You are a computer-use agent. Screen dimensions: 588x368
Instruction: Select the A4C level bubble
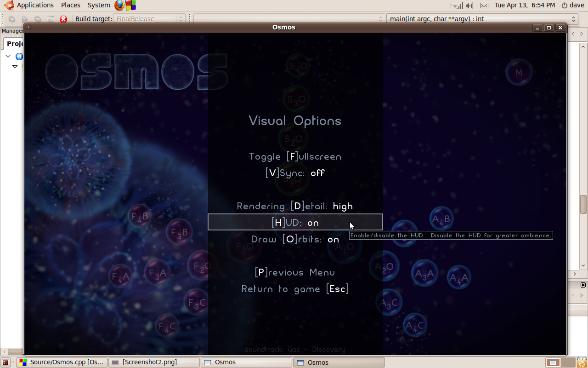coord(415,326)
